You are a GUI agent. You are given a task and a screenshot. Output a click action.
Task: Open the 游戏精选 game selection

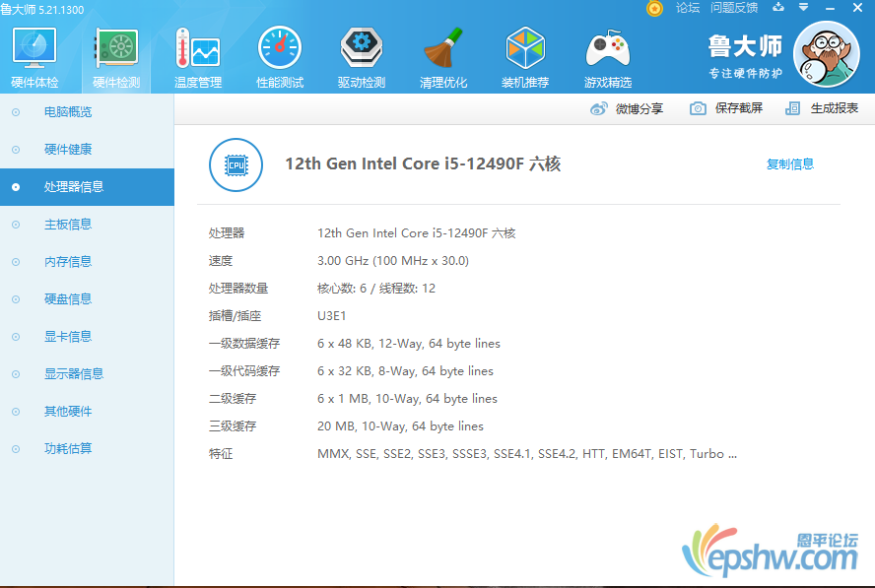point(608,58)
